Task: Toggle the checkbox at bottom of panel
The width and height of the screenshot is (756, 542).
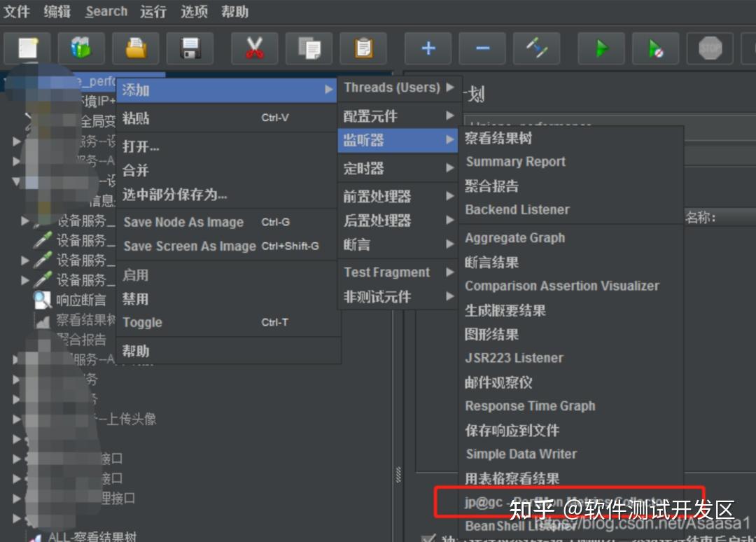Action: click(x=428, y=538)
